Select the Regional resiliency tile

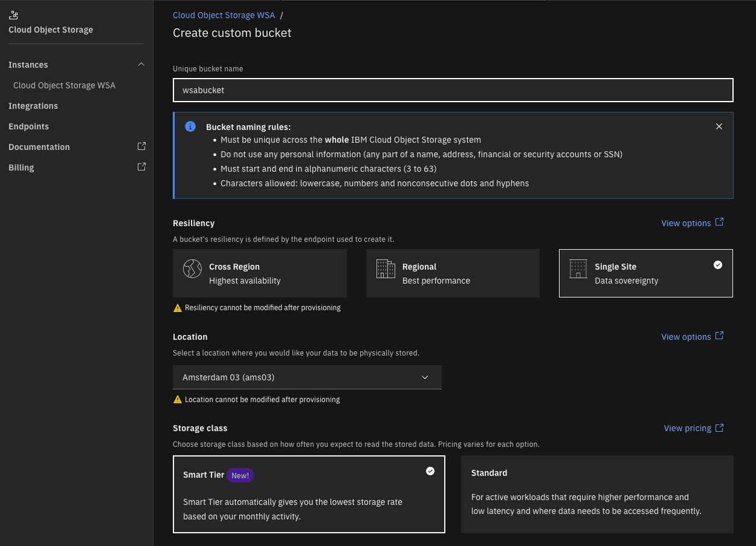pos(453,273)
